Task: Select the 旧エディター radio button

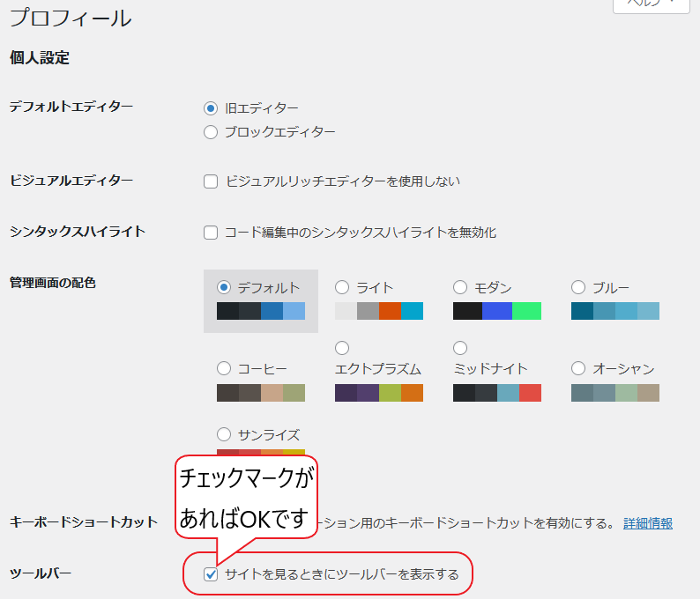Action: pos(210,108)
